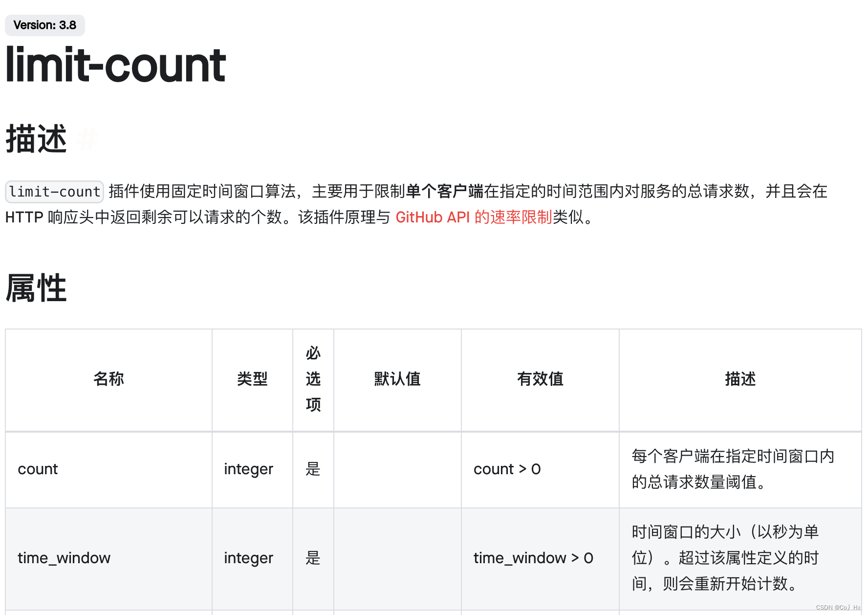Image resolution: width=868 pixels, height=615 pixels.
Task: Click the bold text 单个客户端
Action: click(x=444, y=191)
